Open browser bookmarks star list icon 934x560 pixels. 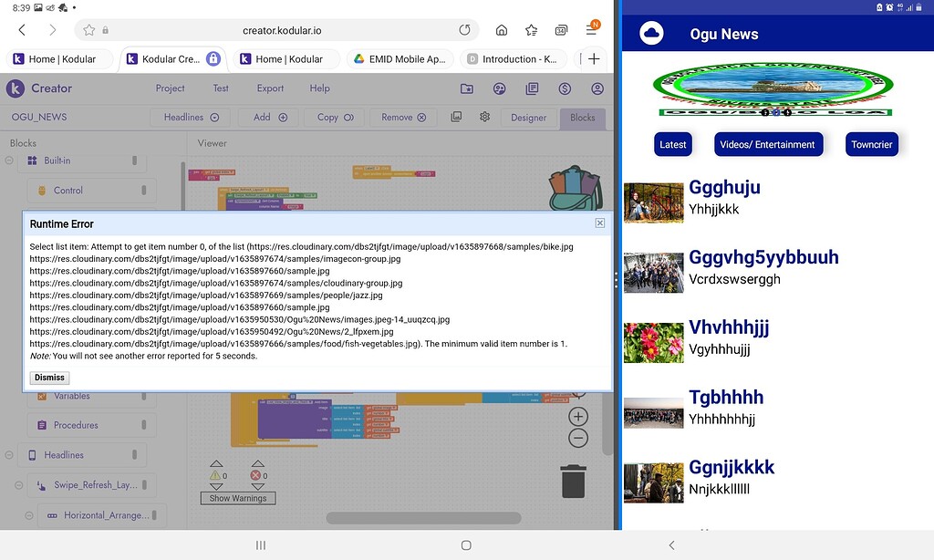click(x=532, y=30)
